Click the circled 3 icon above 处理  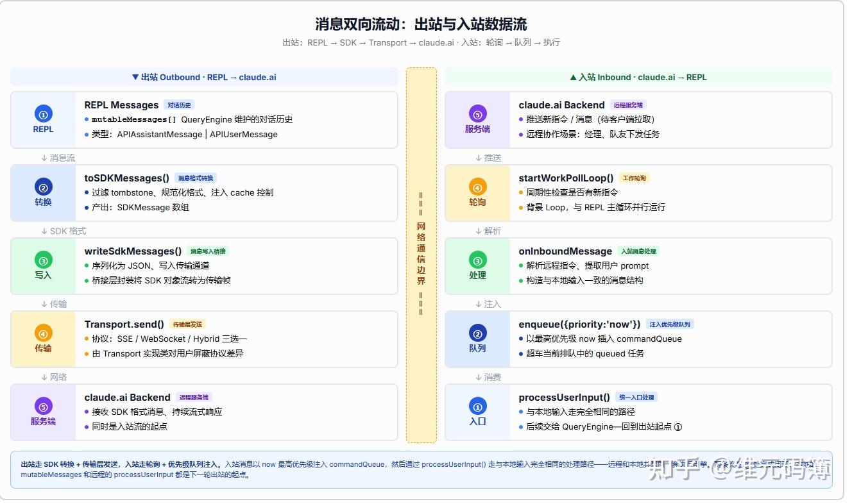point(478,260)
